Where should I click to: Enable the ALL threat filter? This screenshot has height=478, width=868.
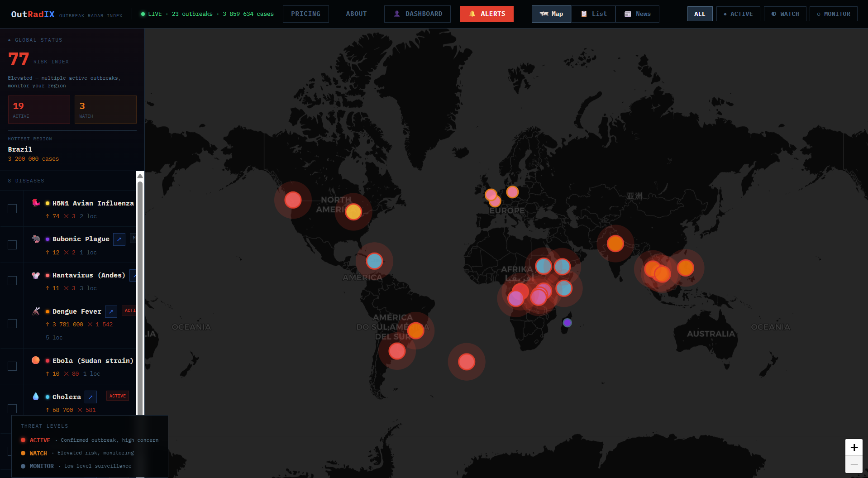(700, 14)
